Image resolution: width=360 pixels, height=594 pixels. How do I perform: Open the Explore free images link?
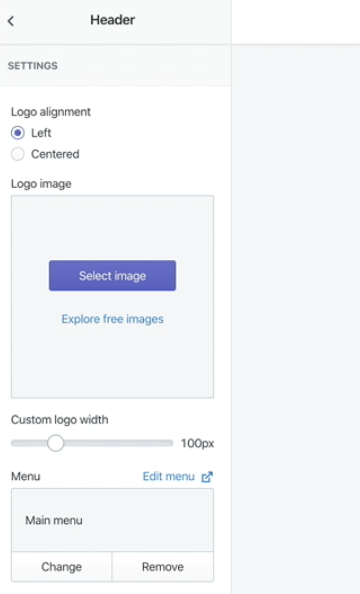(x=113, y=319)
